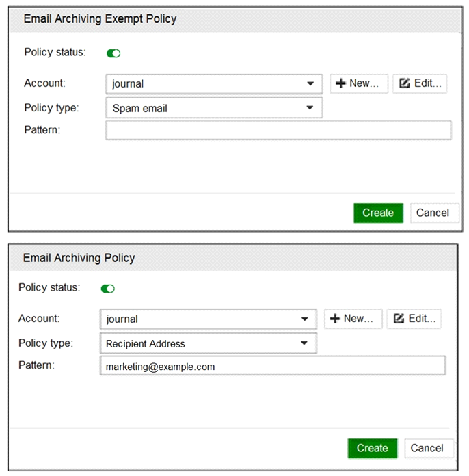469x476 pixels.
Task: Click plus New icon beside marketing policy's Account
Action: [x=335, y=319]
